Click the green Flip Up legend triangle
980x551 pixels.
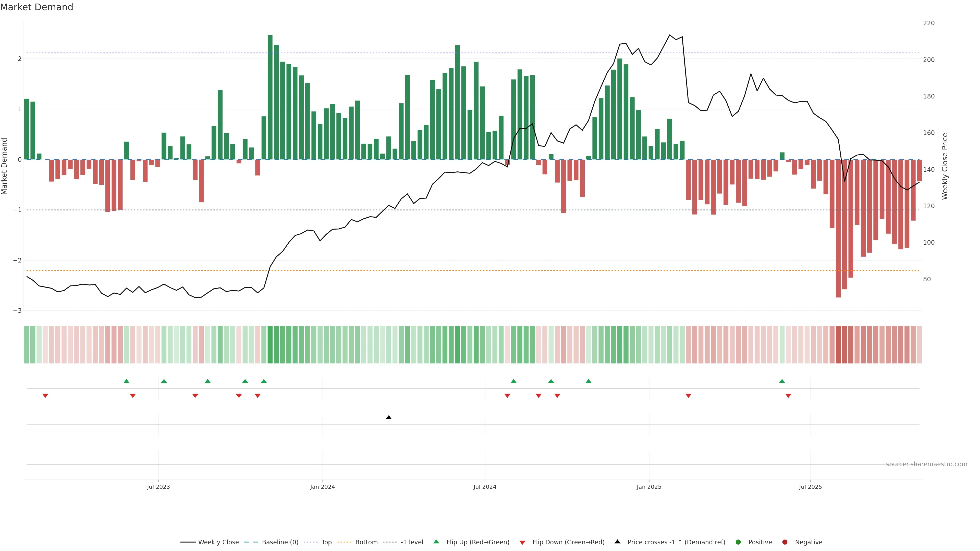coord(436,542)
